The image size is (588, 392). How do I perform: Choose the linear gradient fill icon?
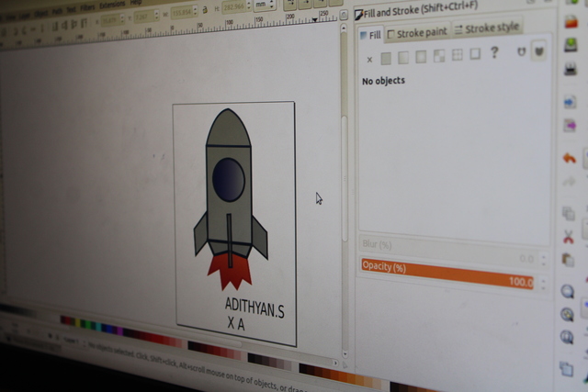click(x=403, y=57)
